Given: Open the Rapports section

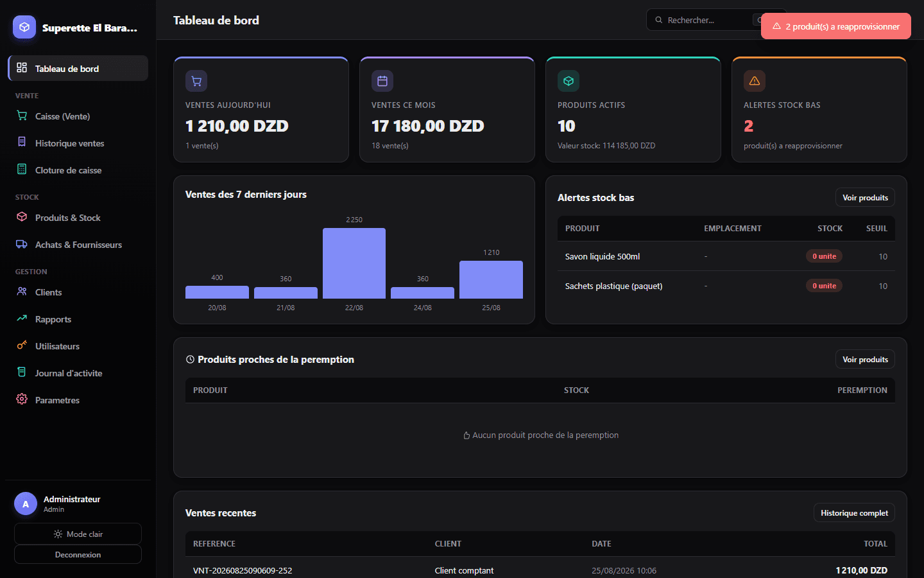Looking at the screenshot, I should click(78, 319).
